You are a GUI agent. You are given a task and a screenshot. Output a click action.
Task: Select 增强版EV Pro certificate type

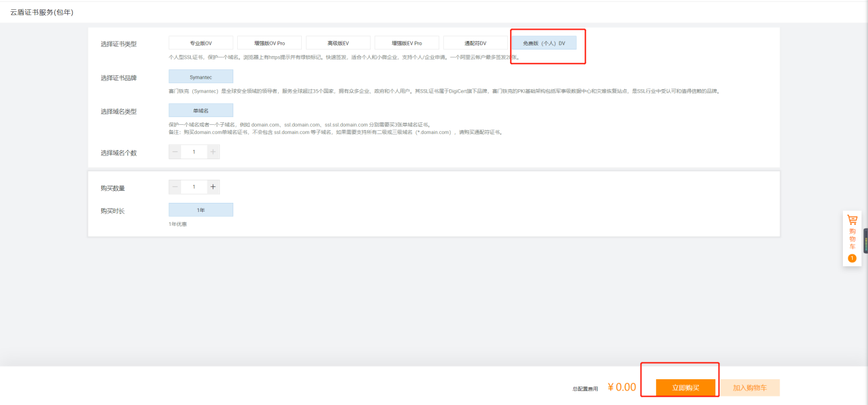407,43
